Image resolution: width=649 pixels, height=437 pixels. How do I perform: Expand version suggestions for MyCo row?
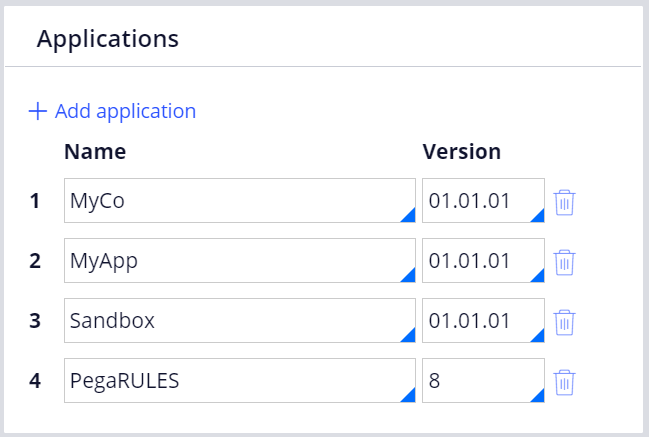[538, 216]
